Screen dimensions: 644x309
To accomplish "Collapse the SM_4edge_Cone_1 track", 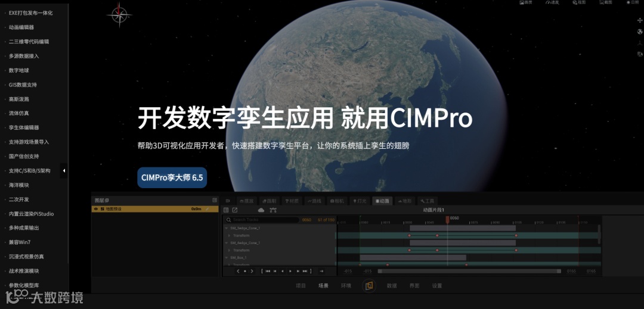I will tap(226, 242).
